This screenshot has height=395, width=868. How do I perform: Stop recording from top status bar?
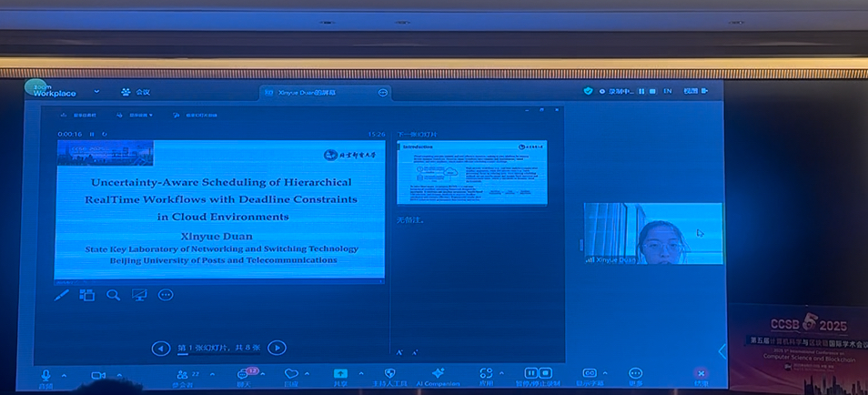pos(652,91)
